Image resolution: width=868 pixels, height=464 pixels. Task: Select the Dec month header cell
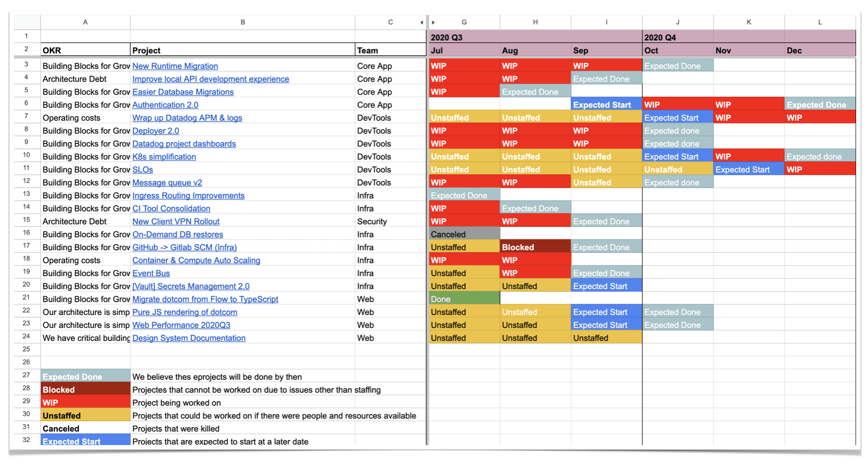[x=820, y=50]
